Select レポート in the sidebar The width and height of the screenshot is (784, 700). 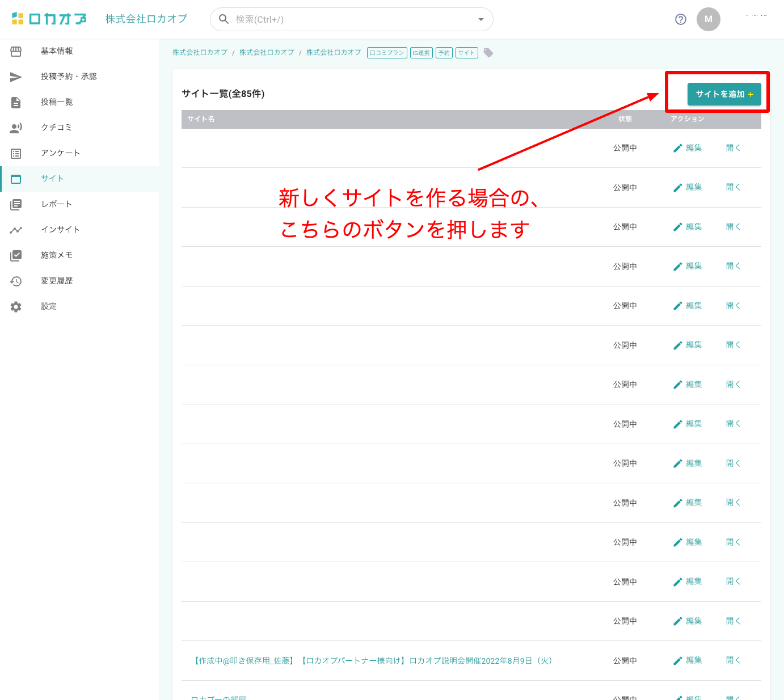(x=56, y=204)
